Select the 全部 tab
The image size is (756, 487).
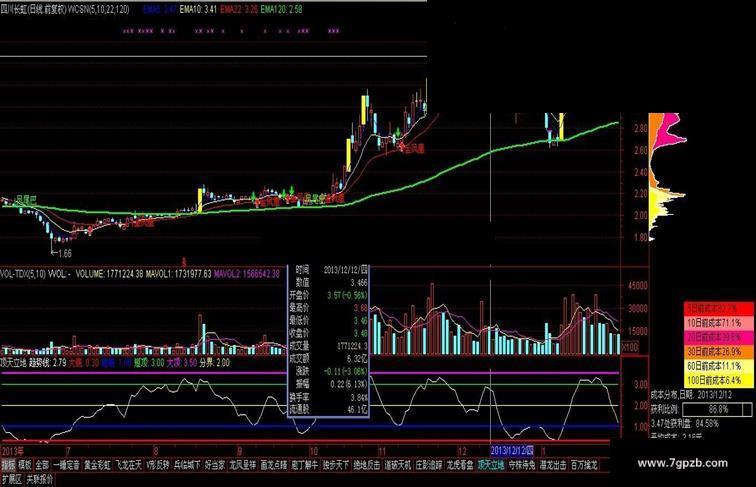point(42,465)
